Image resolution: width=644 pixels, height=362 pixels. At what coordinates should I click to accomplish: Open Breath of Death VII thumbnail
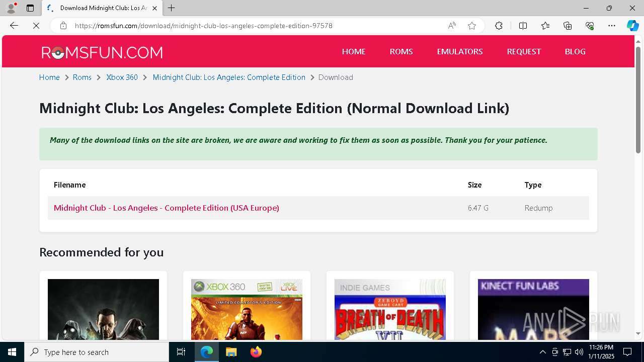390,309
